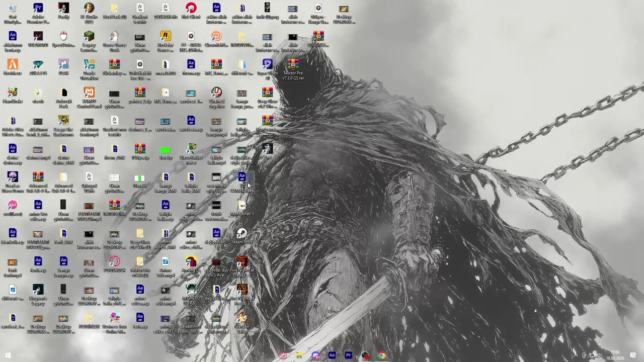The height and width of the screenshot is (362, 644).
Task: Select the Legacy Launcher Minecraft icon
Action: pyautogui.click(x=89, y=42)
